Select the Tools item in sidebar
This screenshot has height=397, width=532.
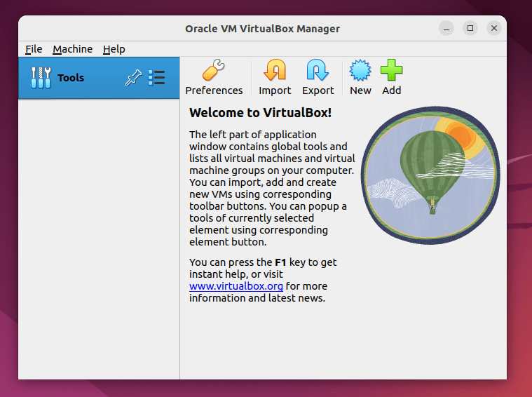tap(99, 78)
